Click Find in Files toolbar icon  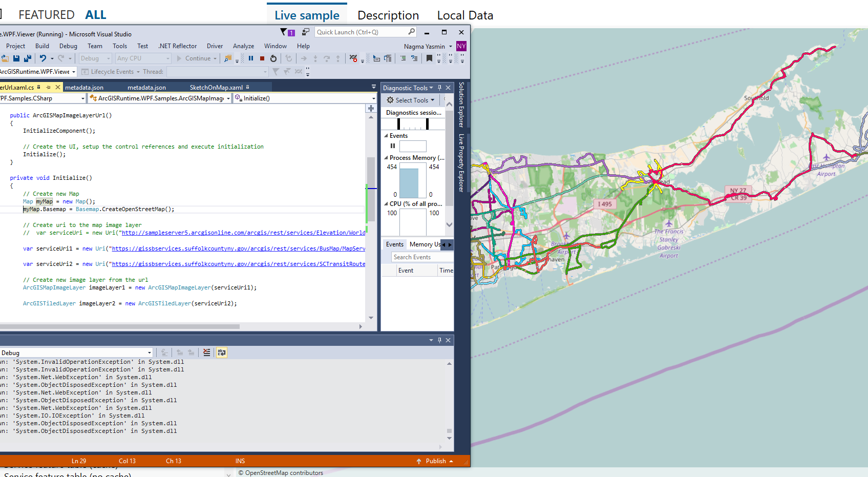coord(228,58)
